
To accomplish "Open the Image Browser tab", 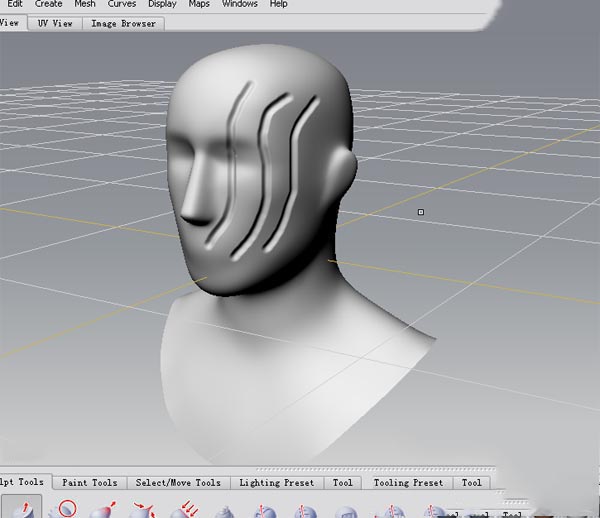I will (x=123, y=23).
